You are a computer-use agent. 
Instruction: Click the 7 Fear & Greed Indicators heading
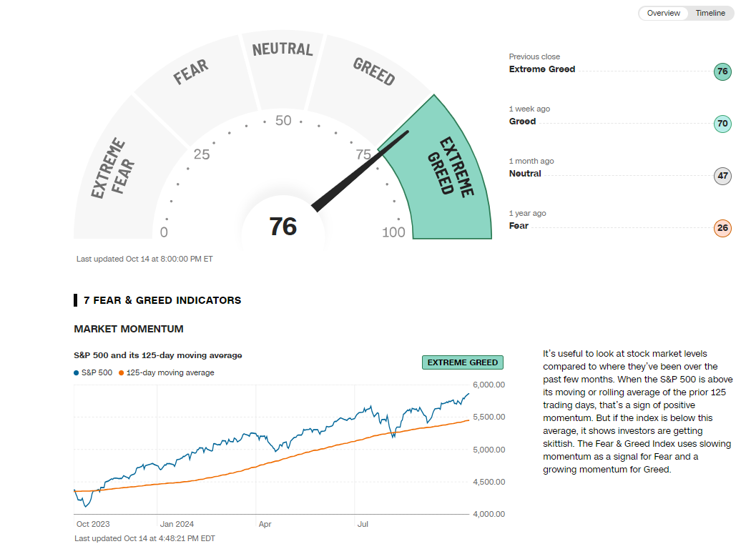pos(162,300)
